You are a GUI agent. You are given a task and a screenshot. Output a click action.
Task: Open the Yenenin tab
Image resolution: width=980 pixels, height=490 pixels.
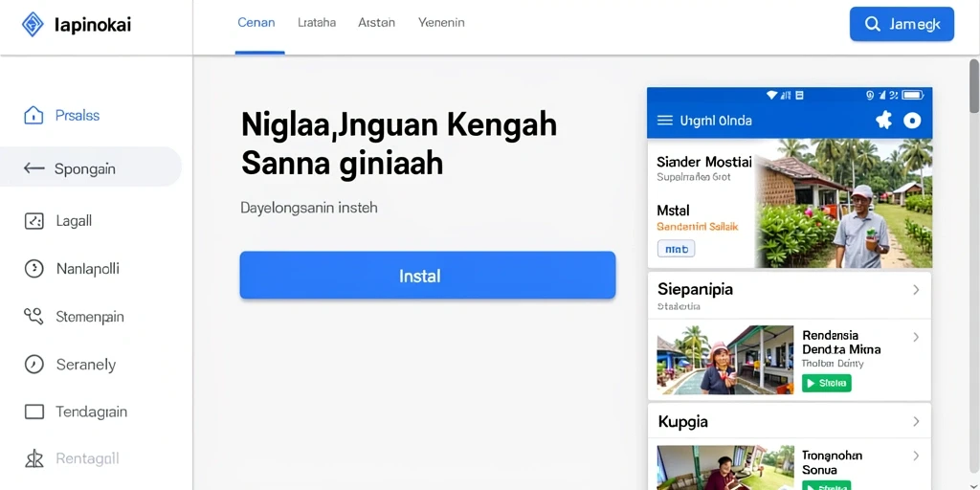click(441, 23)
